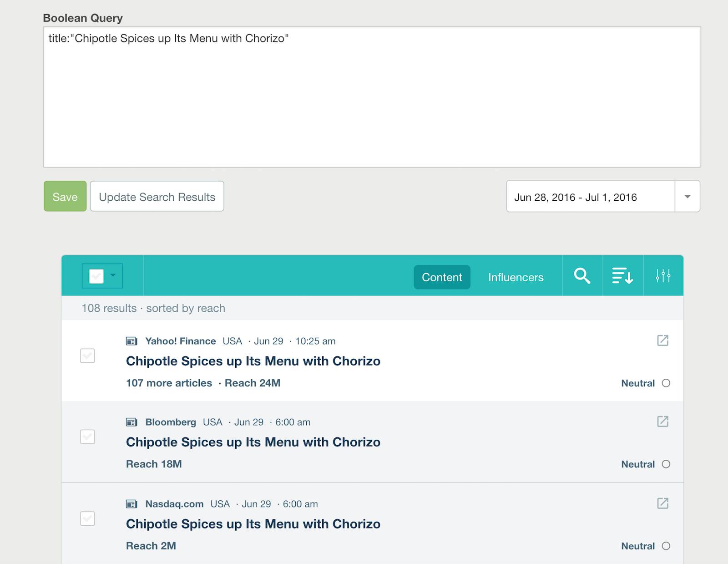Click the Reach 18M value
The height and width of the screenshot is (564, 728).
click(154, 464)
